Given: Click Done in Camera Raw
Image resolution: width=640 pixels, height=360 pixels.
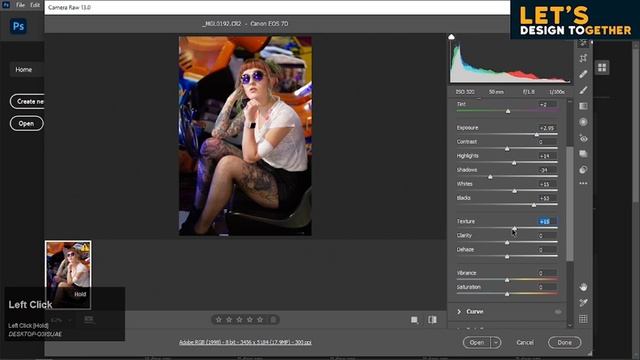Looking at the screenshot, I should tap(564, 343).
